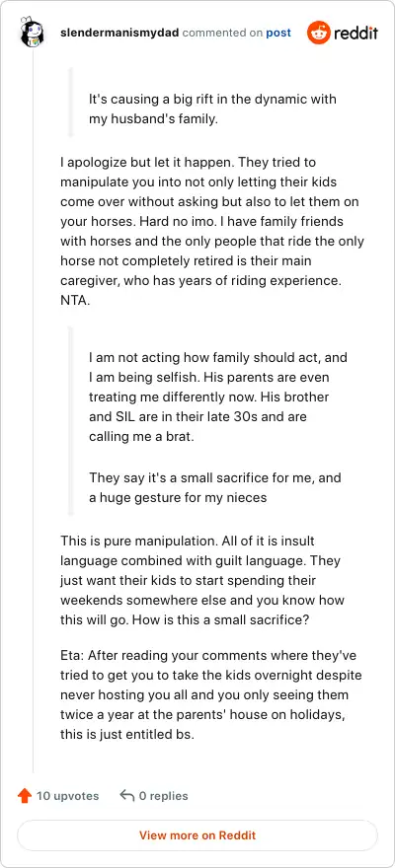
Task: Click the "reddit" wordmark in the header
Action: point(355,34)
